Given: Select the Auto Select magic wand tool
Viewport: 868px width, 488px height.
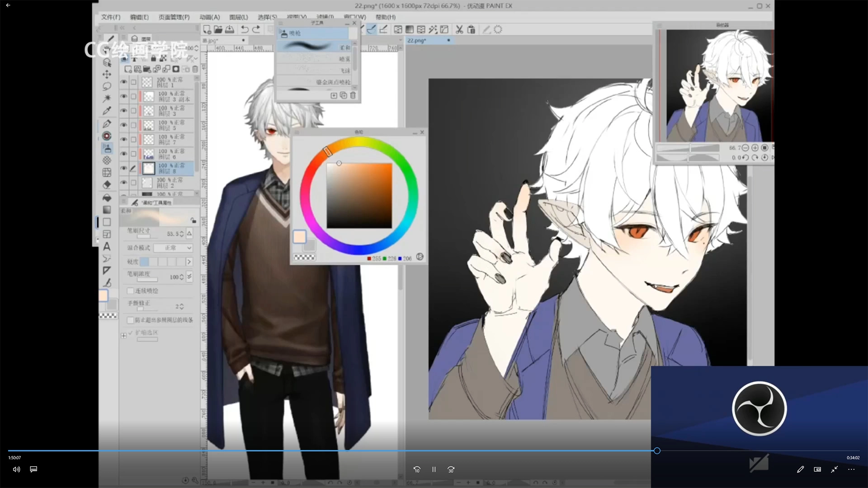Looking at the screenshot, I should 107,98.
